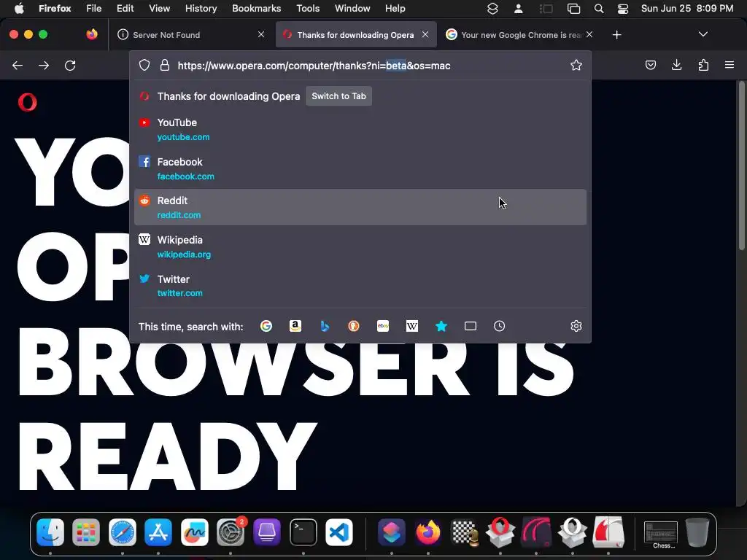
Task: Open the Trash in the Dock
Action: pyautogui.click(x=697, y=532)
